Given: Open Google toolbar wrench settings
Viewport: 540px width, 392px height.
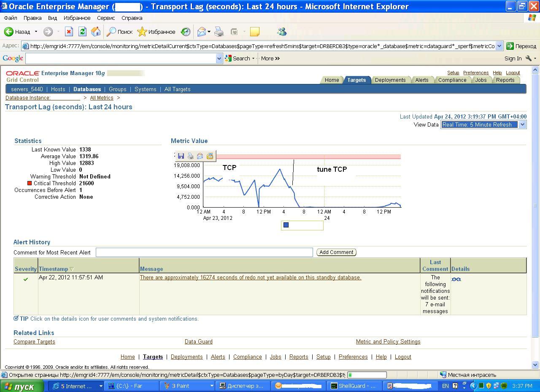Looking at the screenshot, I should click(x=528, y=59).
